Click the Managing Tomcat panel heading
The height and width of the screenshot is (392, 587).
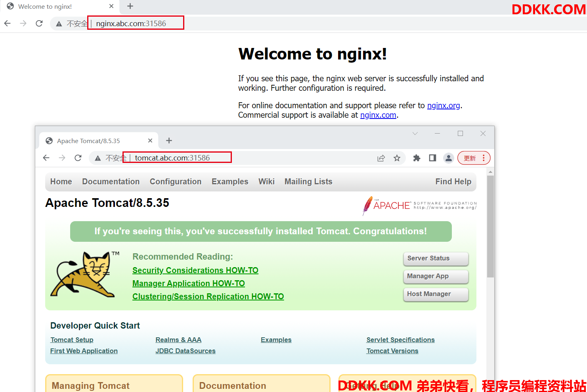pyautogui.click(x=91, y=386)
